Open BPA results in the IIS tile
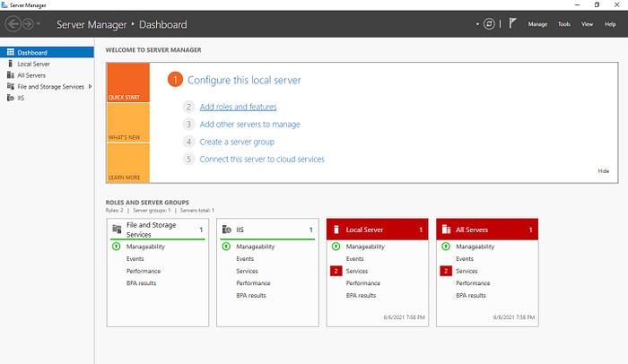 [x=251, y=296]
